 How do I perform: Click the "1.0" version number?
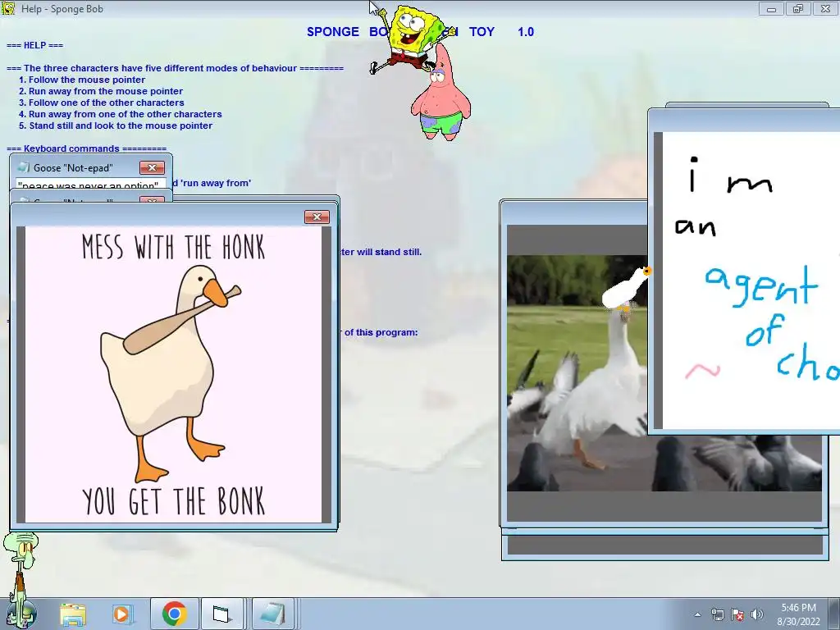click(526, 32)
